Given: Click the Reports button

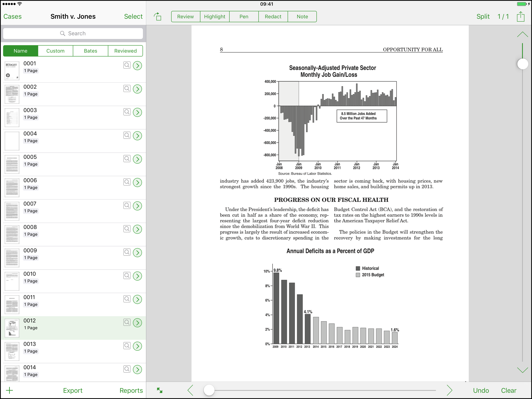Looking at the screenshot, I should pyautogui.click(x=131, y=390).
